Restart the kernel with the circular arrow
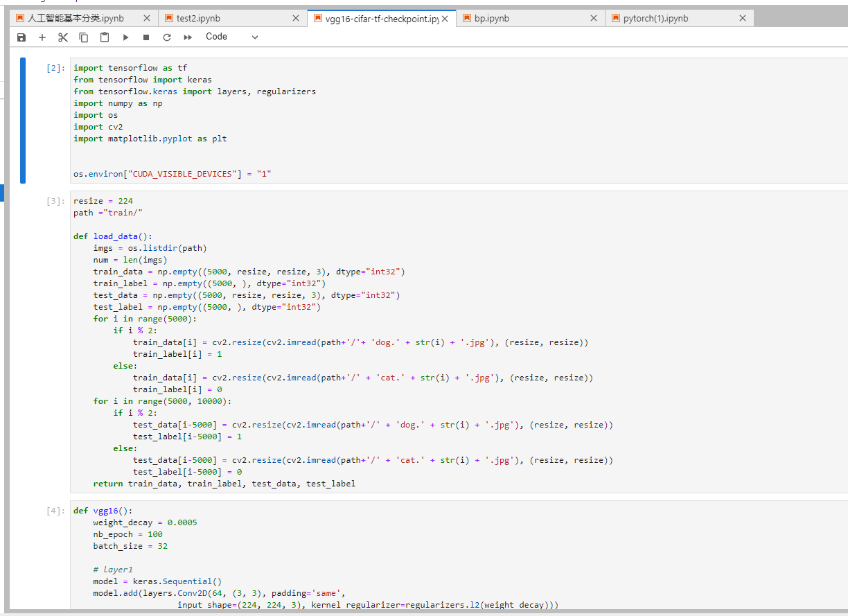 (167, 37)
